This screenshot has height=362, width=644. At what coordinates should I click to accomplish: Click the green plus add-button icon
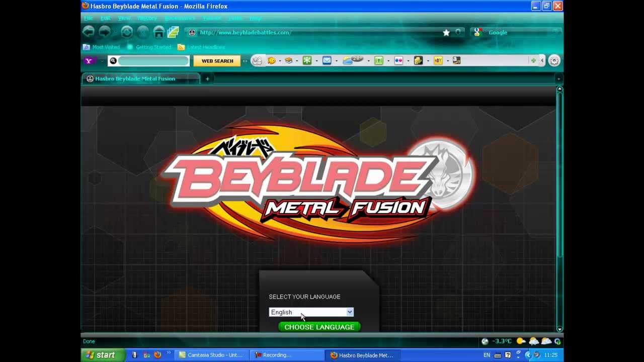[x=533, y=60]
